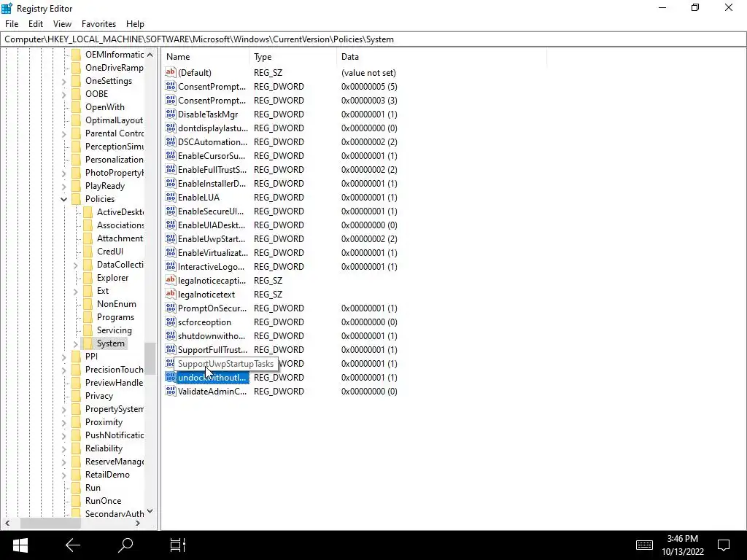
Task: Click the folder icon beside Reliability
Action: pos(76,448)
